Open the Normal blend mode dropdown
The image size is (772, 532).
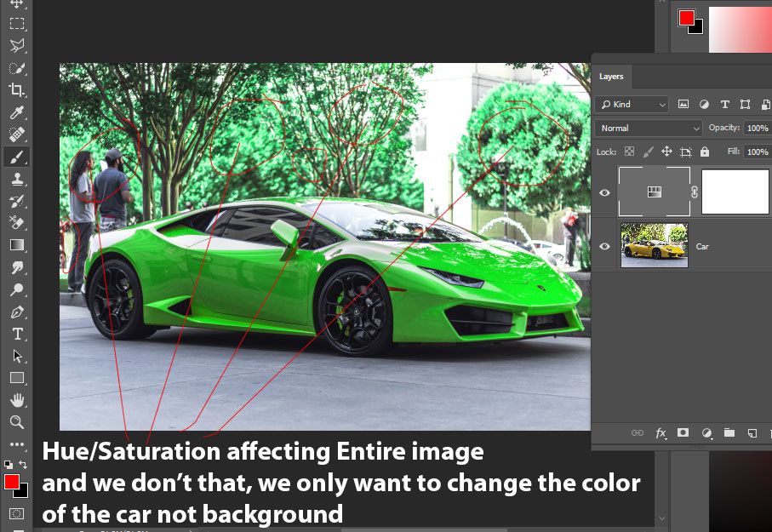click(x=649, y=128)
